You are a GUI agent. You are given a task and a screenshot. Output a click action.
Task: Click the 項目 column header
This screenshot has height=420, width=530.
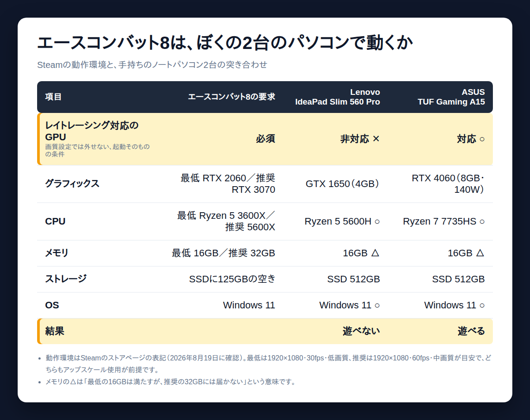(53, 97)
